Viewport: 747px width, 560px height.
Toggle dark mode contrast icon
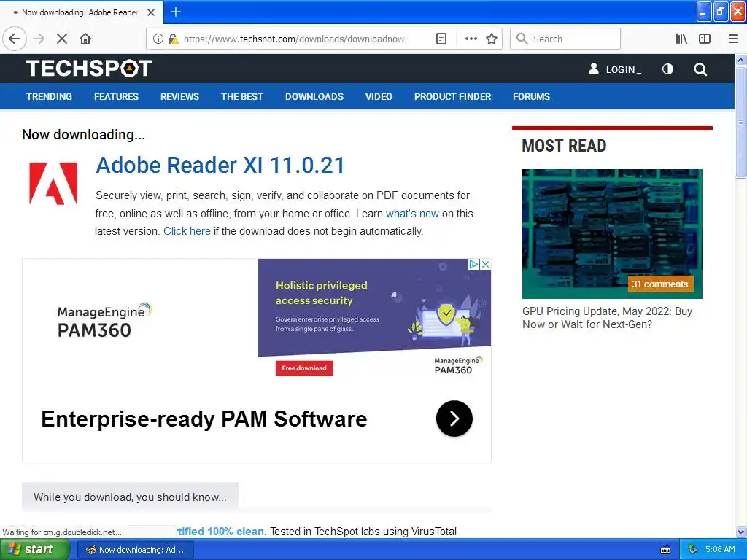click(x=667, y=69)
